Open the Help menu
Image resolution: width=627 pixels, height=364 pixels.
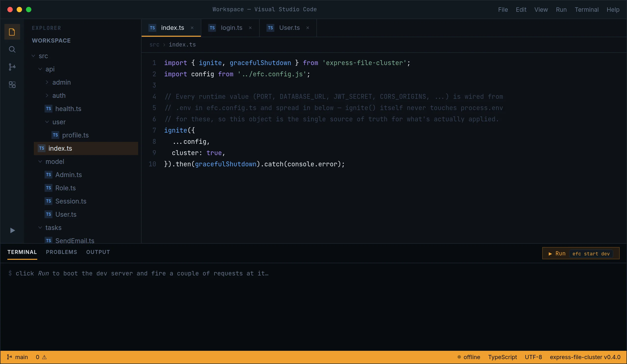pyautogui.click(x=613, y=10)
